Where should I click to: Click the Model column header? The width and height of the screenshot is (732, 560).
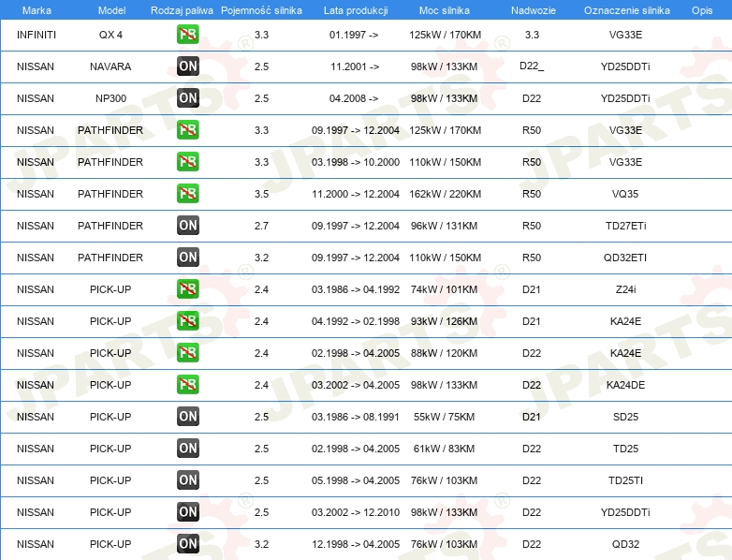click(x=111, y=10)
